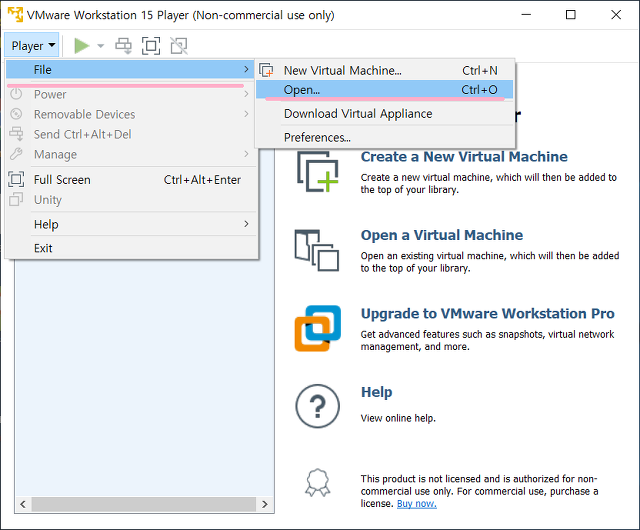The width and height of the screenshot is (640, 530).
Task: Choose New Virtual Machine in the submenu
Action: [x=384, y=70]
